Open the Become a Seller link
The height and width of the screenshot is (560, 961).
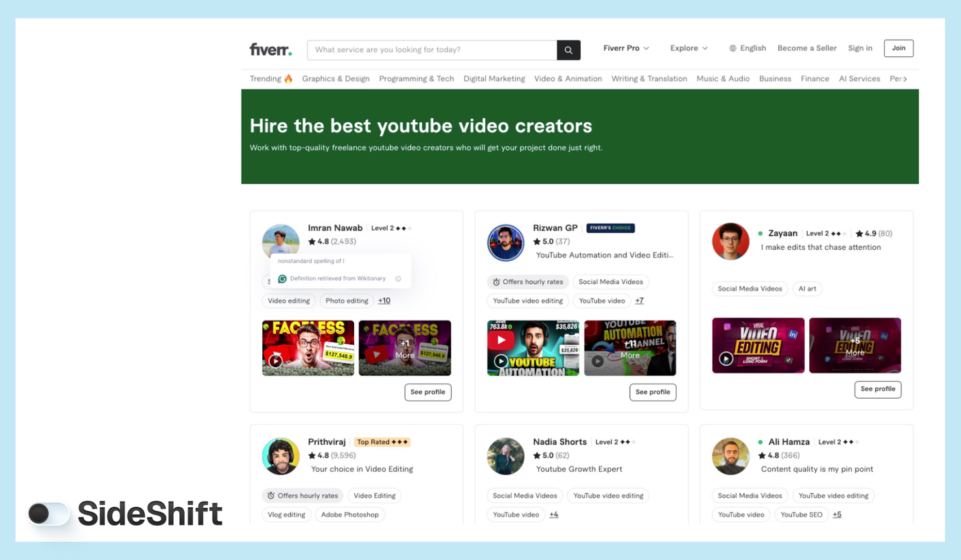coord(807,48)
